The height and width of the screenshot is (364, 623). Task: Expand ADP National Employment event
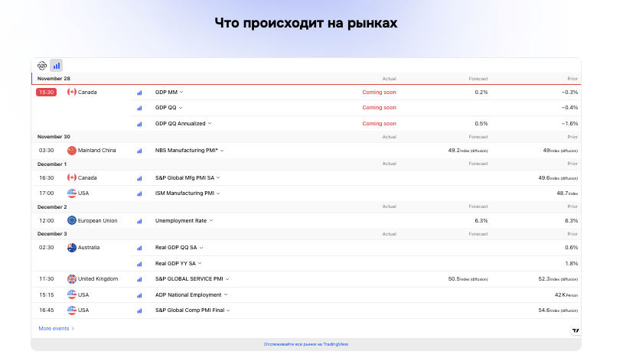pyautogui.click(x=226, y=294)
